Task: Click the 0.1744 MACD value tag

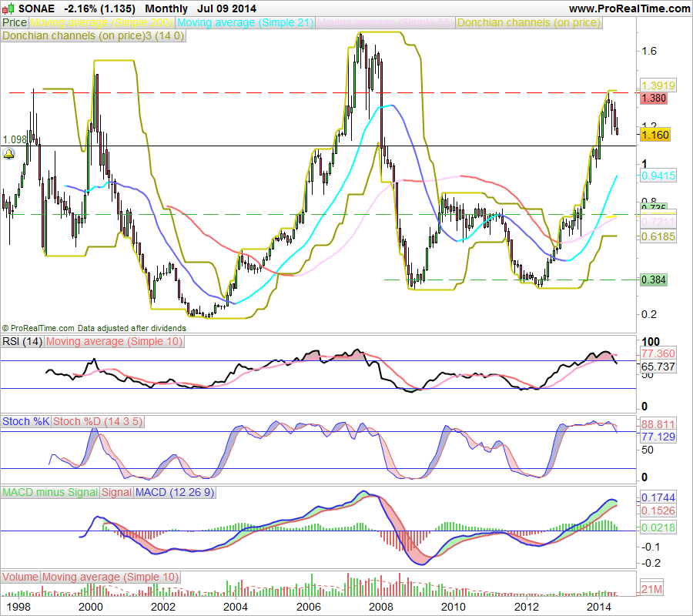Action: (658, 497)
